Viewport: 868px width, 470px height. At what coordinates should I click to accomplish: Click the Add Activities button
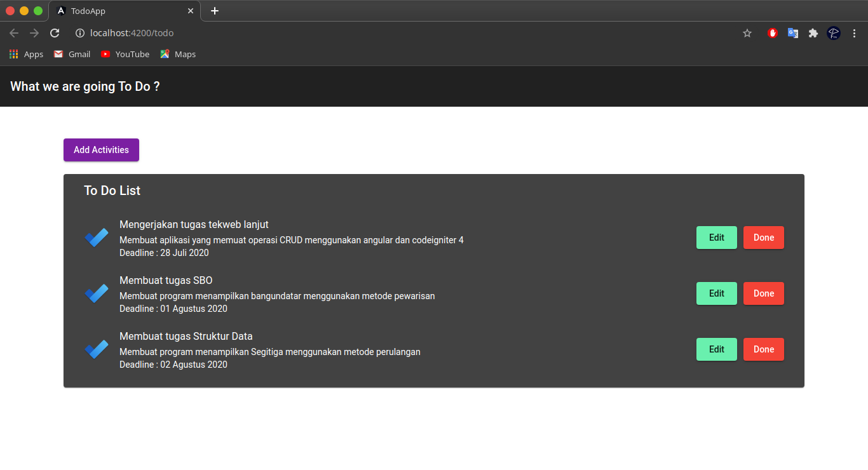101,150
